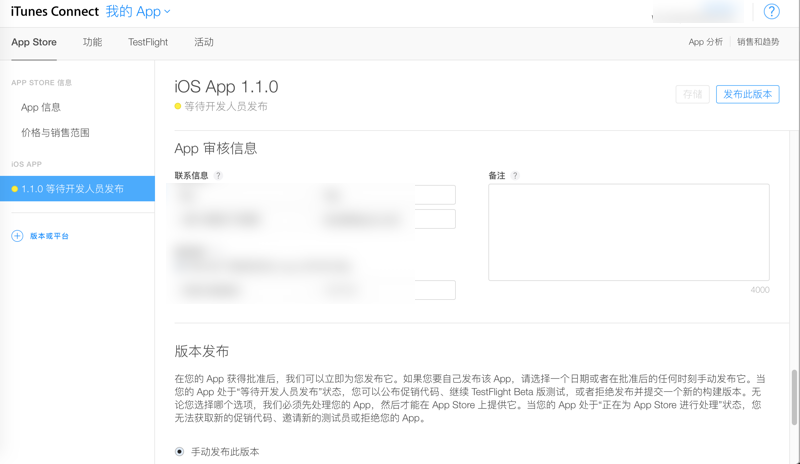Select 手动发布此版本 radio button

coord(180,452)
